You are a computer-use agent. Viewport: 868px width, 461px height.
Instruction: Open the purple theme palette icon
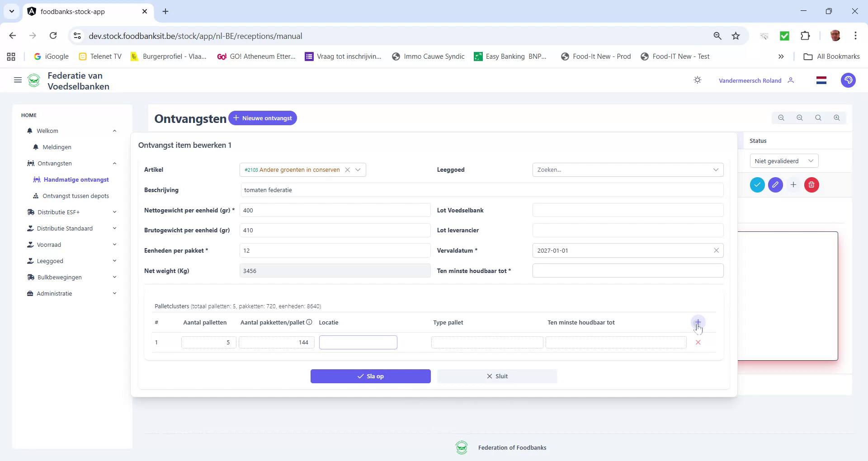point(849,80)
